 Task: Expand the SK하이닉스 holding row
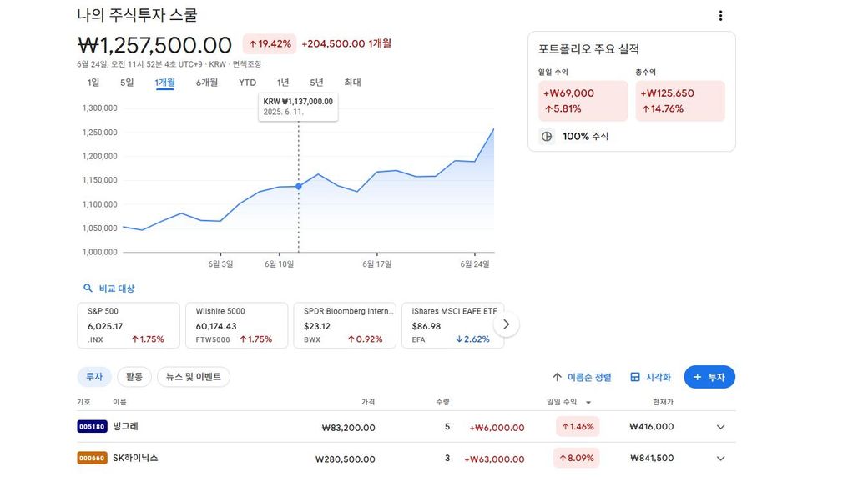[x=720, y=459]
